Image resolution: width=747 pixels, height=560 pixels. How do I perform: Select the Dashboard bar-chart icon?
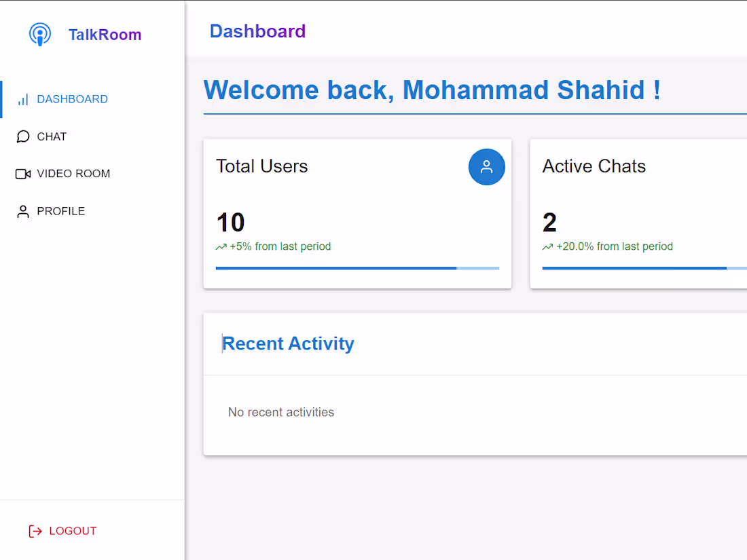pos(22,99)
